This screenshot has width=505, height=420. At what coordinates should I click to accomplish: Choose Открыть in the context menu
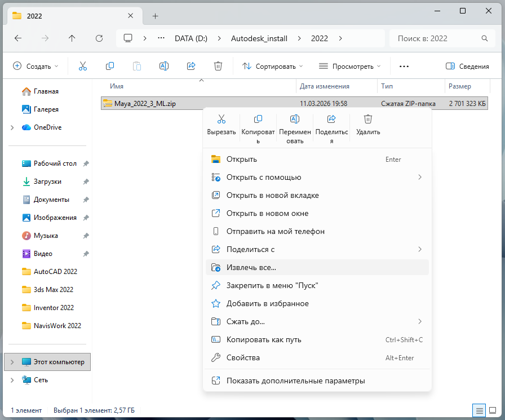pyautogui.click(x=317, y=160)
